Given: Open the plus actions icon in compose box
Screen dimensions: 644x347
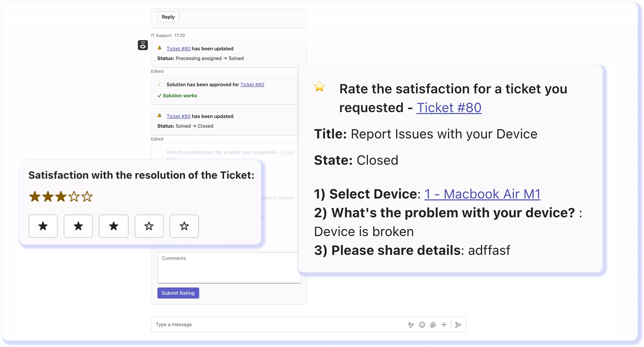Looking at the screenshot, I should [x=444, y=325].
